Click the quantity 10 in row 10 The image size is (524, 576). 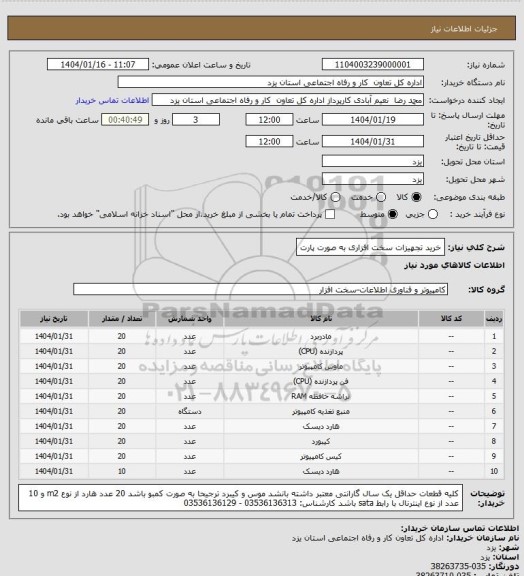(x=122, y=471)
